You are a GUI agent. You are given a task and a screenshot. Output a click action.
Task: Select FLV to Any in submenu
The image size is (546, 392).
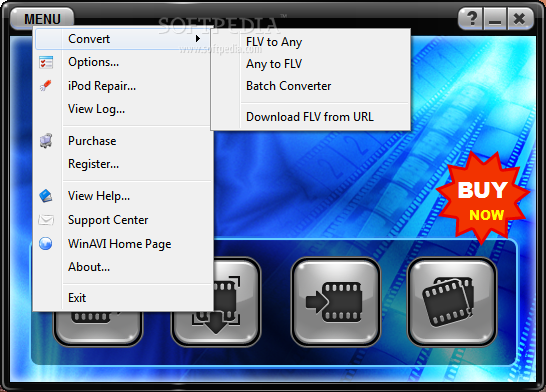pos(310,42)
